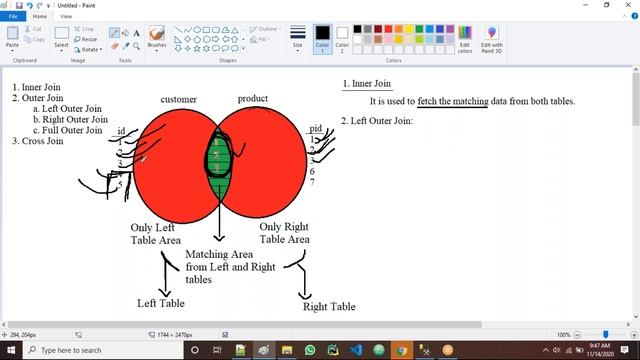Open the Paint Help question mark
This screenshot has height=360, width=640.
pos(635,16)
